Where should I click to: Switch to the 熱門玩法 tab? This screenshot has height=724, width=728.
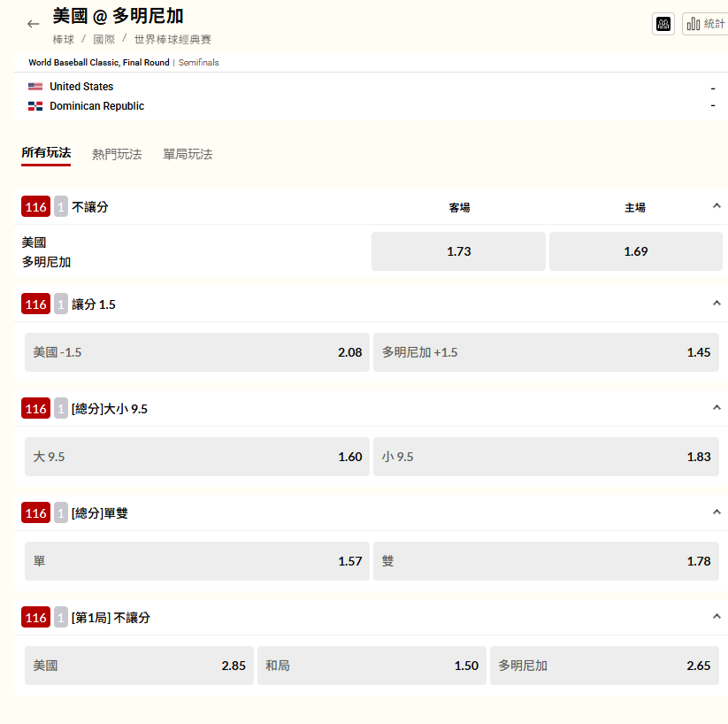pos(117,154)
